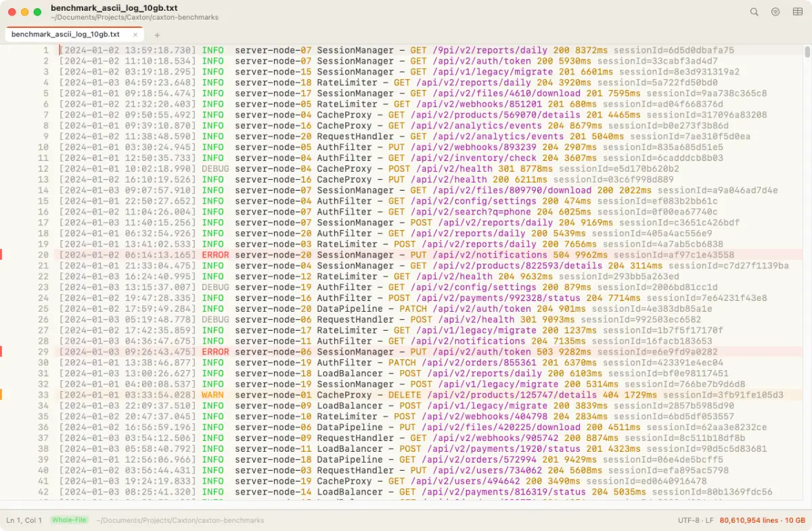This screenshot has height=531, width=812.
Task: Toggle the table view icon
Action: click(x=797, y=11)
